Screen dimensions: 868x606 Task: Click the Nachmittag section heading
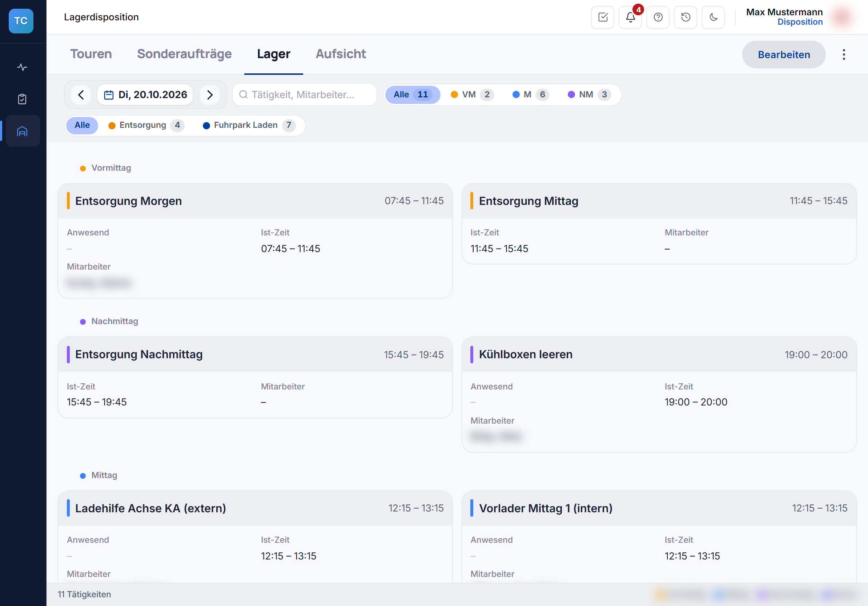[x=114, y=322]
